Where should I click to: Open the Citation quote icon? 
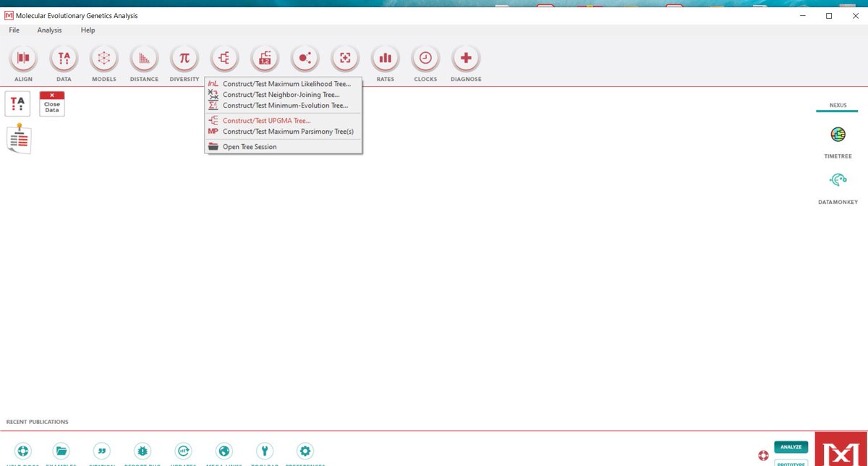point(103,452)
